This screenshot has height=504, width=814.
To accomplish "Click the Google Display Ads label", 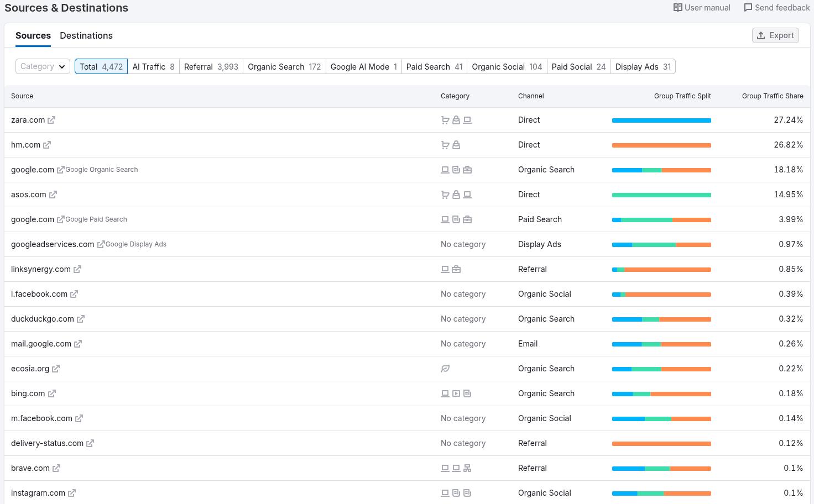I will coord(136,244).
